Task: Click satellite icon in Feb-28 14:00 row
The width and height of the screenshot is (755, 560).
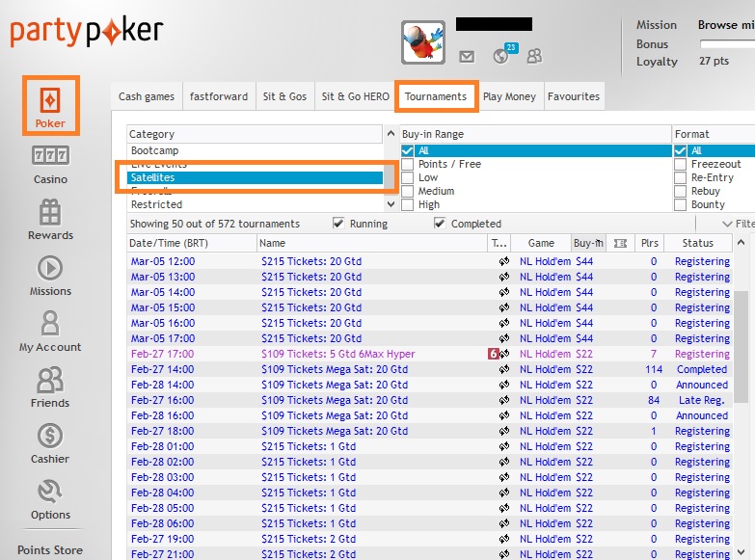Action: pos(504,385)
